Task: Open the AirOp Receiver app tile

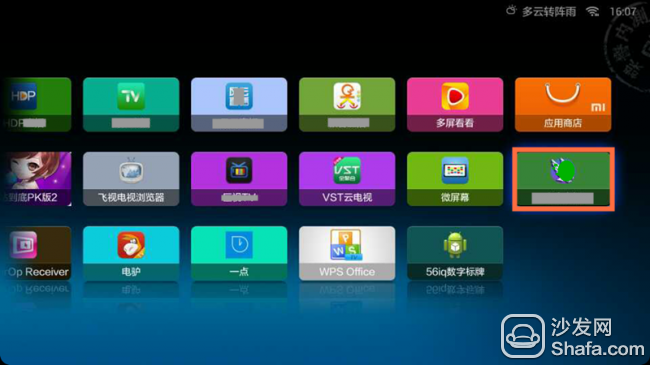Action: 36,253
